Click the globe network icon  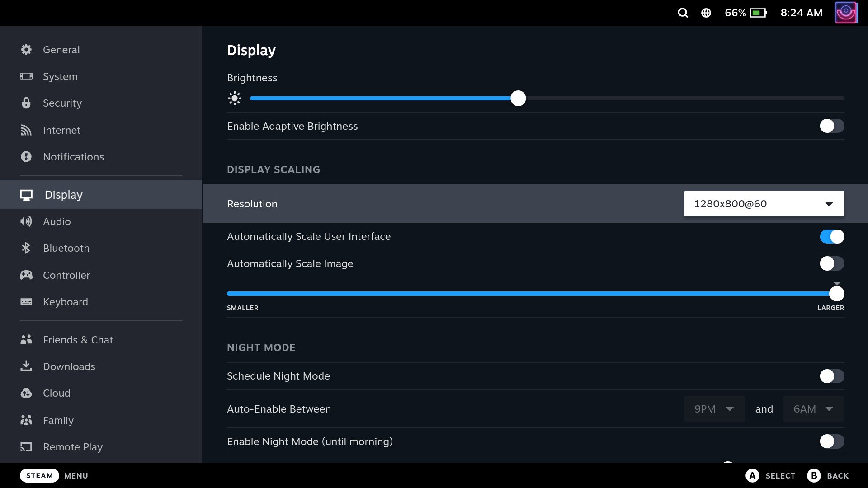706,13
